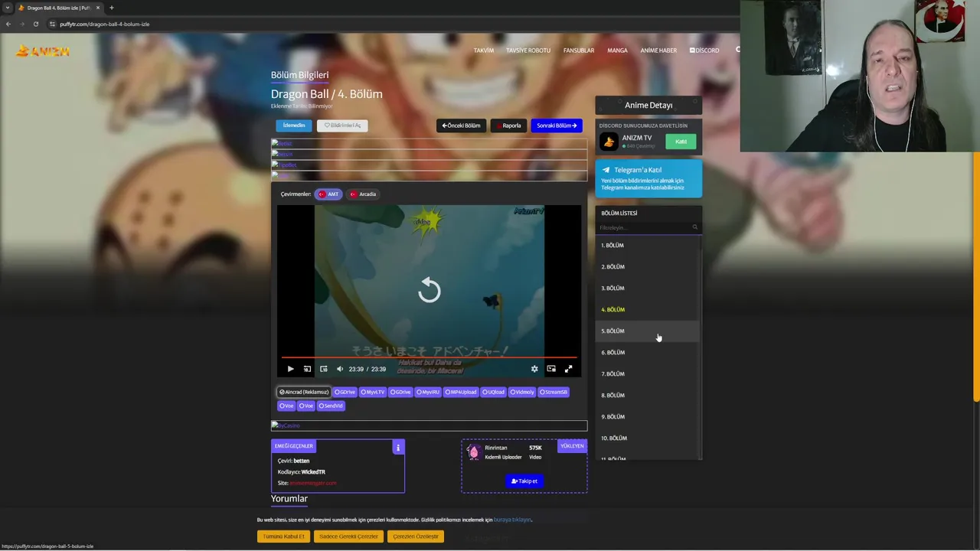The height and width of the screenshot is (551, 980).
Task: Select 7. BÖLÜM in episode list
Action: (646, 373)
